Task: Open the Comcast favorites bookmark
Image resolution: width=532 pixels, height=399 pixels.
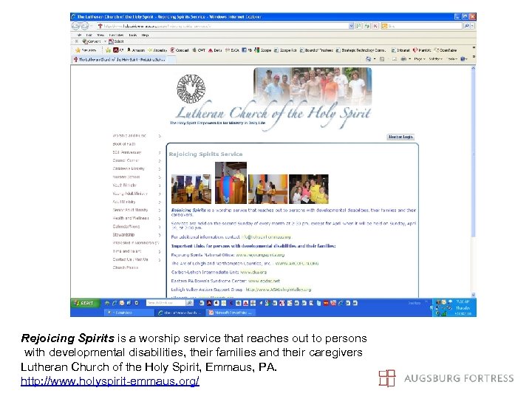Action: (180, 50)
